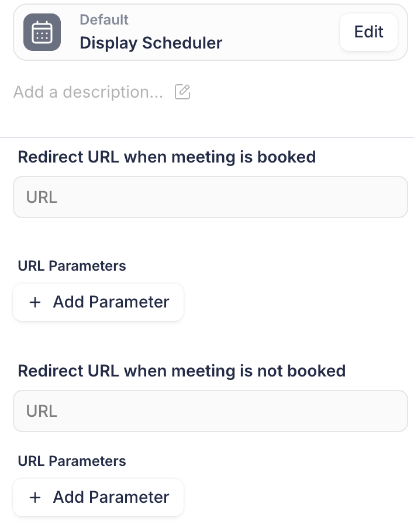Open the Edit button for Display Scheduler
The width and height of the screenshot is (414, 532).
click(368, 32)
